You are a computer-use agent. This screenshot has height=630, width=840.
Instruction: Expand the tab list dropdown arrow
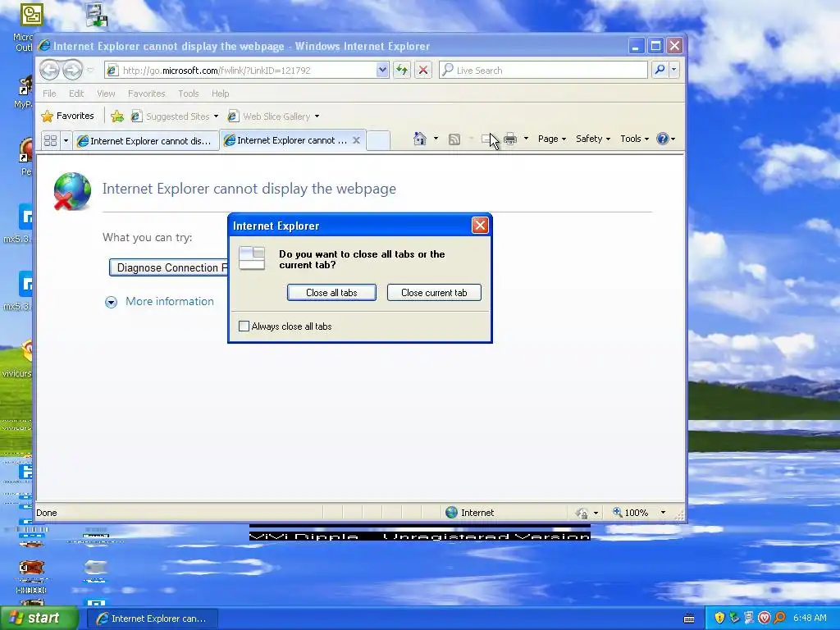66,141
